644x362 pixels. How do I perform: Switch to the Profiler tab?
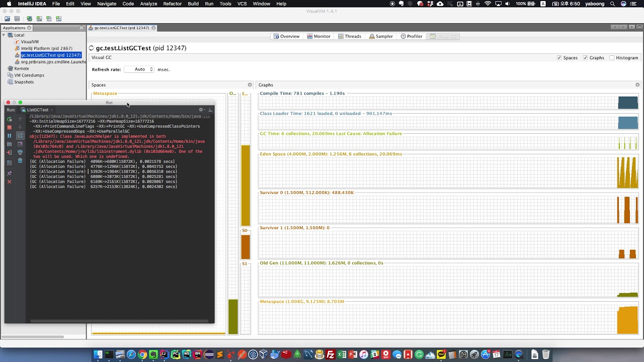pos(412,36)
